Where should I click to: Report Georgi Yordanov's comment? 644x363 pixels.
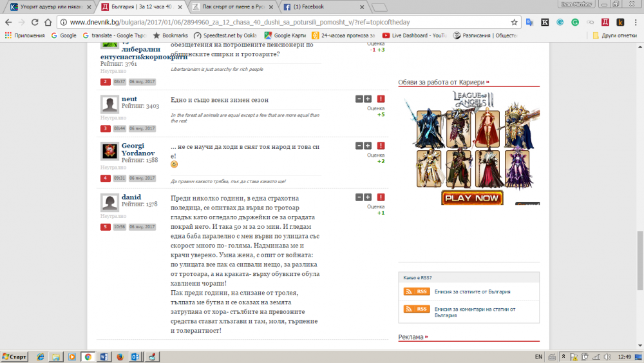(381, 146)
